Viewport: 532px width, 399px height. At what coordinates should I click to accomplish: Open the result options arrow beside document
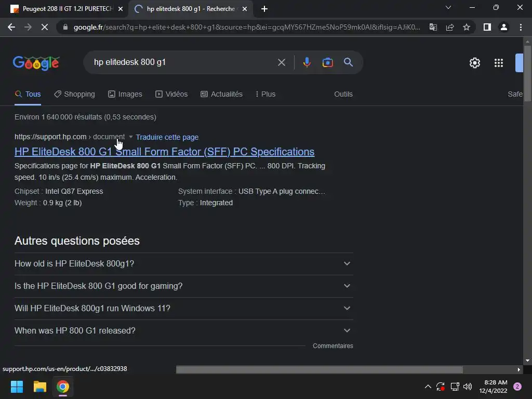[130, 137]
